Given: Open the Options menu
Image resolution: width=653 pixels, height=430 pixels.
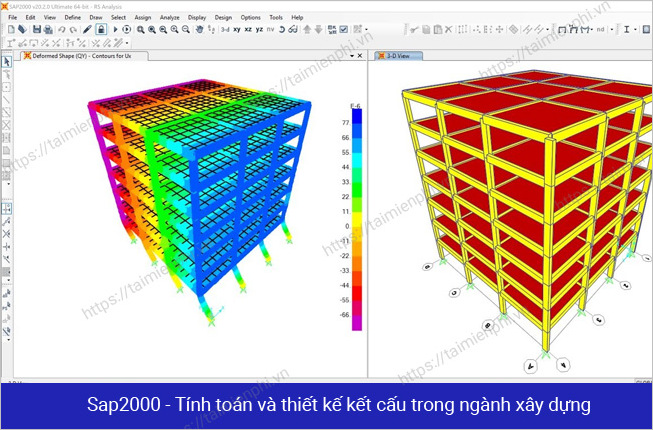Looking at the screenshot, I should tap(251, 17).
